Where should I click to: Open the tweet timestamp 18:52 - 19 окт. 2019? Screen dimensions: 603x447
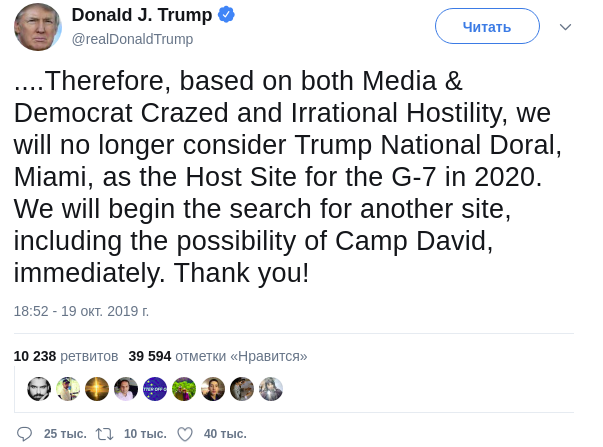(x=81, y=311)
